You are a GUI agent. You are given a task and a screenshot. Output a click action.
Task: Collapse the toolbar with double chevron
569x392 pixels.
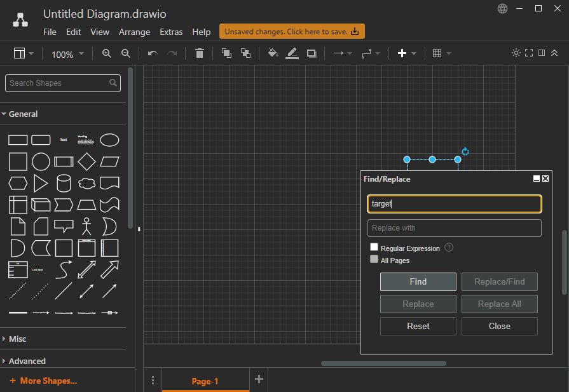coord(554,53)
